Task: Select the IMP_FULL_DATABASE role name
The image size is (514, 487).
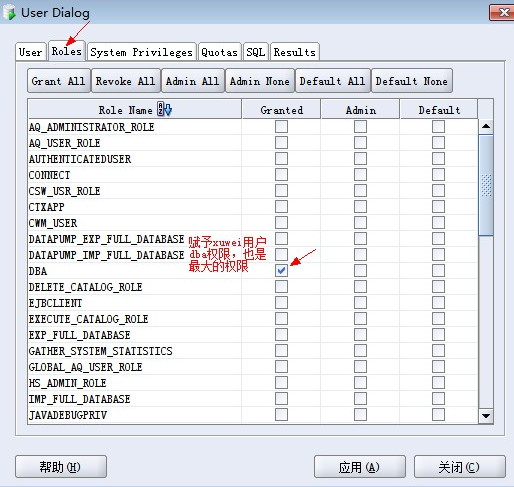Action: click(x=79, y=399)
